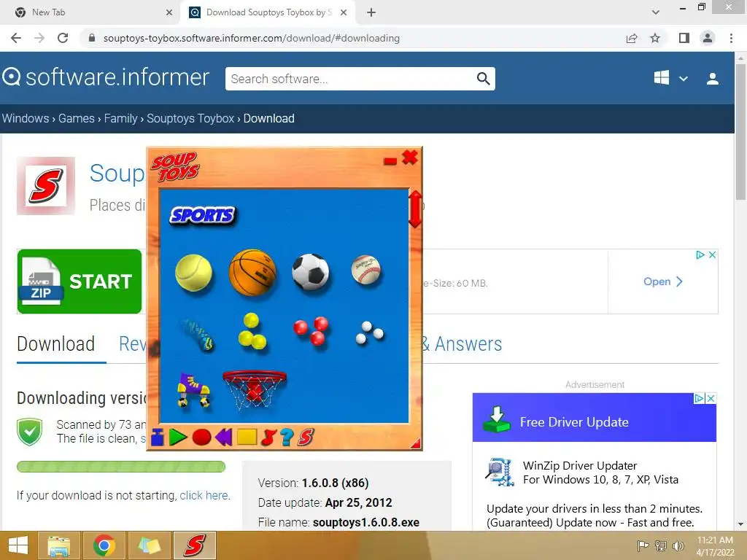
Task: Share this page icon in address bar
Action: (632, 38)
